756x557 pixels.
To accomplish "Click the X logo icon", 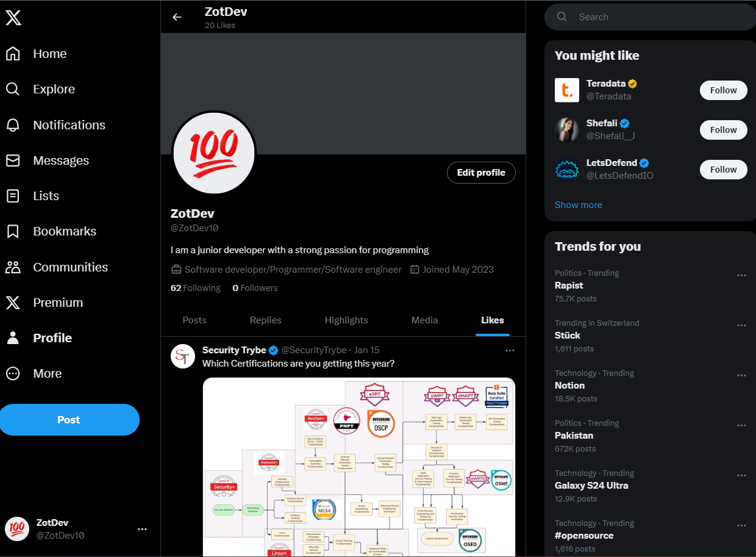I will pos(13,18).
